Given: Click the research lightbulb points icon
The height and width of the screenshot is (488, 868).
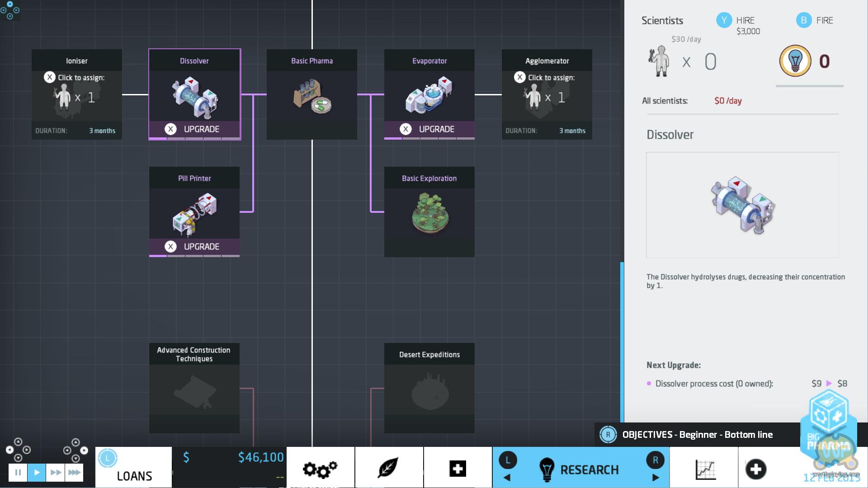Looking at the screenshot, I should tap(795, 61).
